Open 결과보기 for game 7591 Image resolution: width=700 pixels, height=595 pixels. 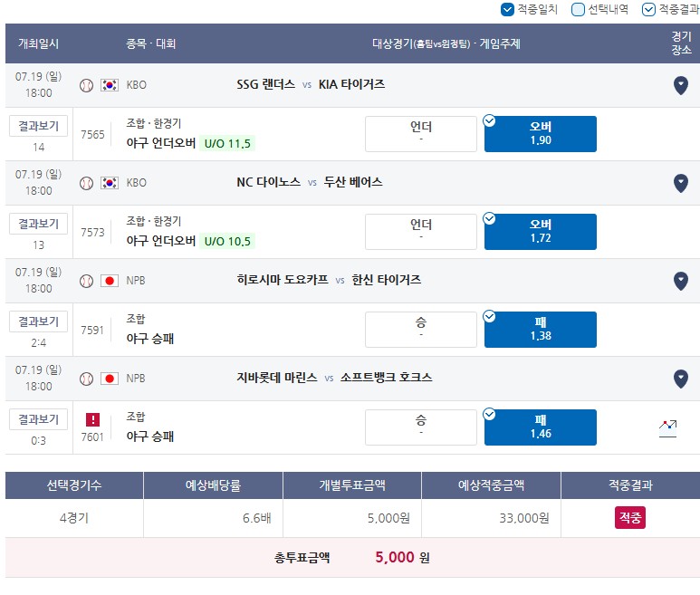pyautogui.click(x=38, y=321)
